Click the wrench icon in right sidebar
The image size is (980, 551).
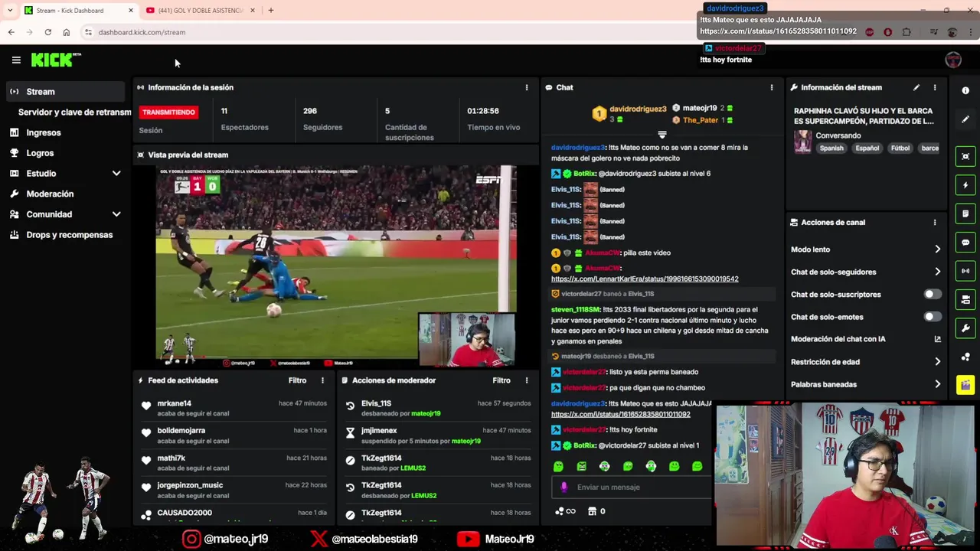(x=965, y=328)
